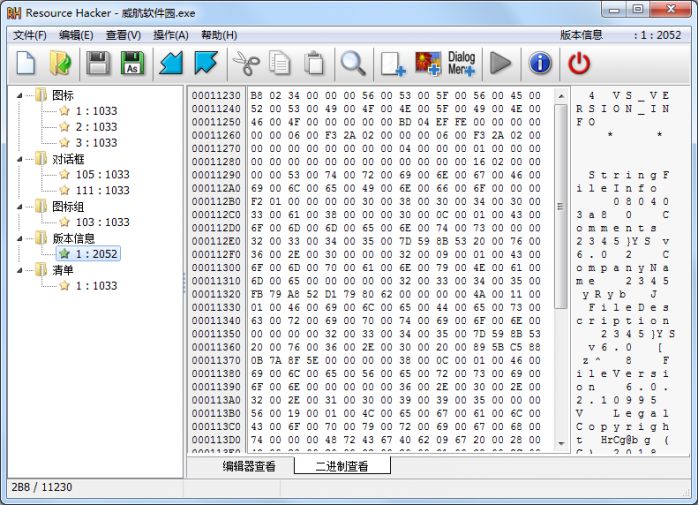
Task: Click the : 1 : 2052 header text
Action: pos(657,35)
